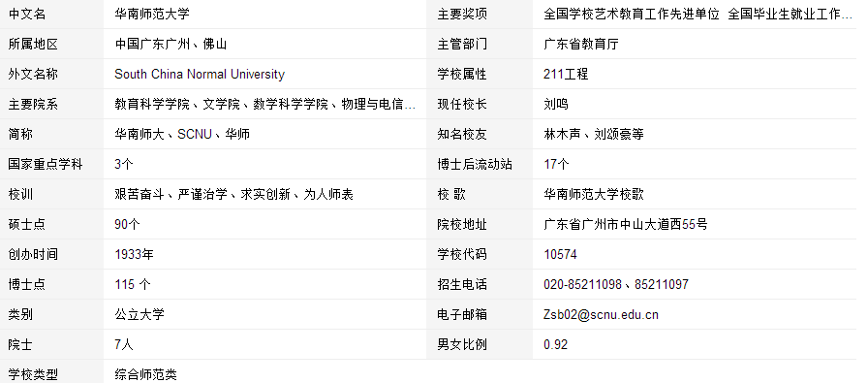Select the school motto text 艰苦奋斗
The width and height of the screenshot is (868, 383).
pos(139,195)
